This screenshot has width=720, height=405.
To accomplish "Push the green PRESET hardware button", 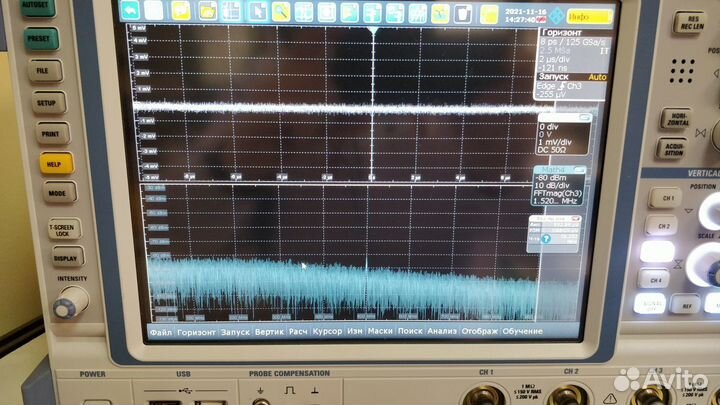I will point(41,39).
